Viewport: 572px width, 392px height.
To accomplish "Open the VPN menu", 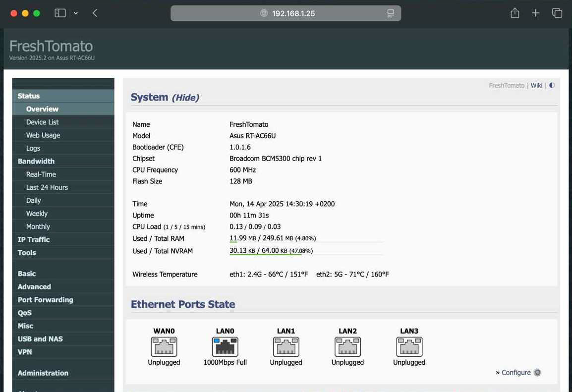I will [x=63, y=352].
